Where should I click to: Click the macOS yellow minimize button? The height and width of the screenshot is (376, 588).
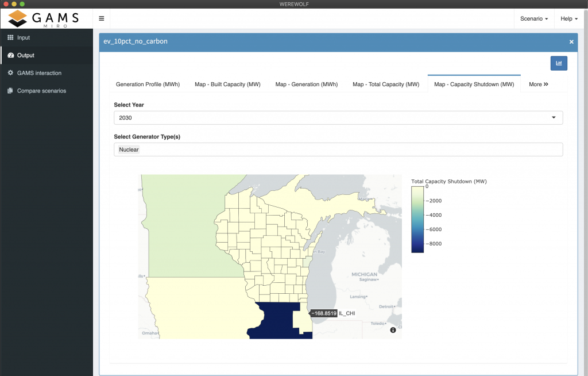click(x=14, y=4)
